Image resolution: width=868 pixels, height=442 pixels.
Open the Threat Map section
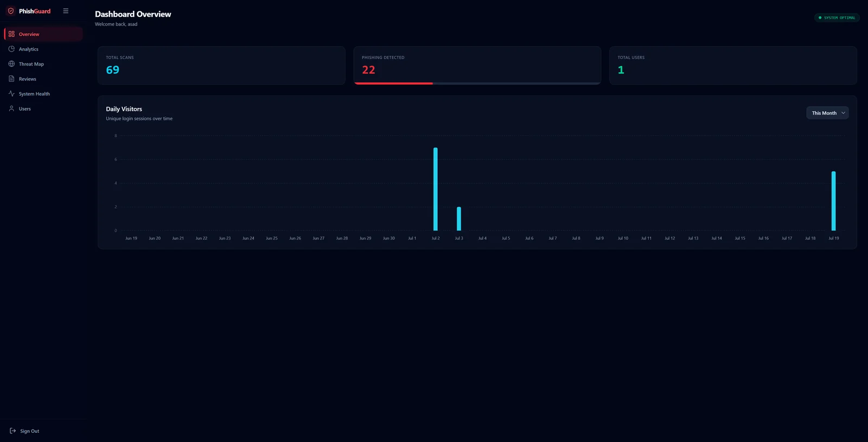click(43, 64)
